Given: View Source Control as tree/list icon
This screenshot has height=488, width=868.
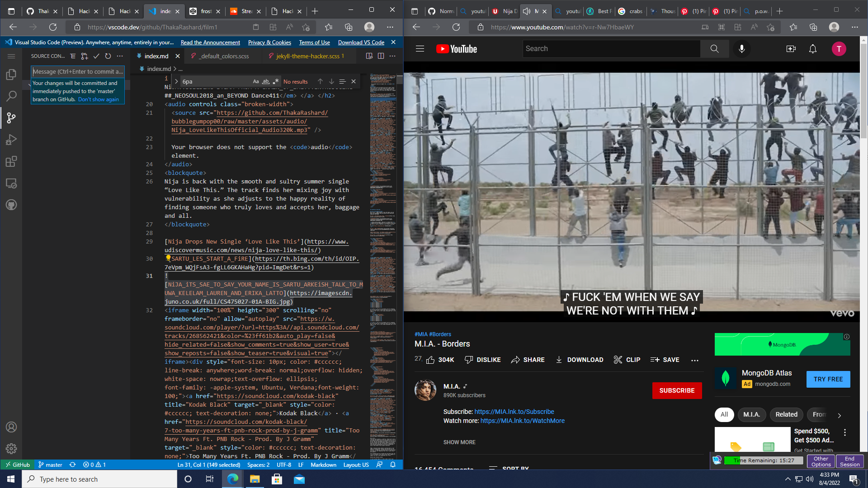Looking at the screenshot, I should [x=73, y=56].
